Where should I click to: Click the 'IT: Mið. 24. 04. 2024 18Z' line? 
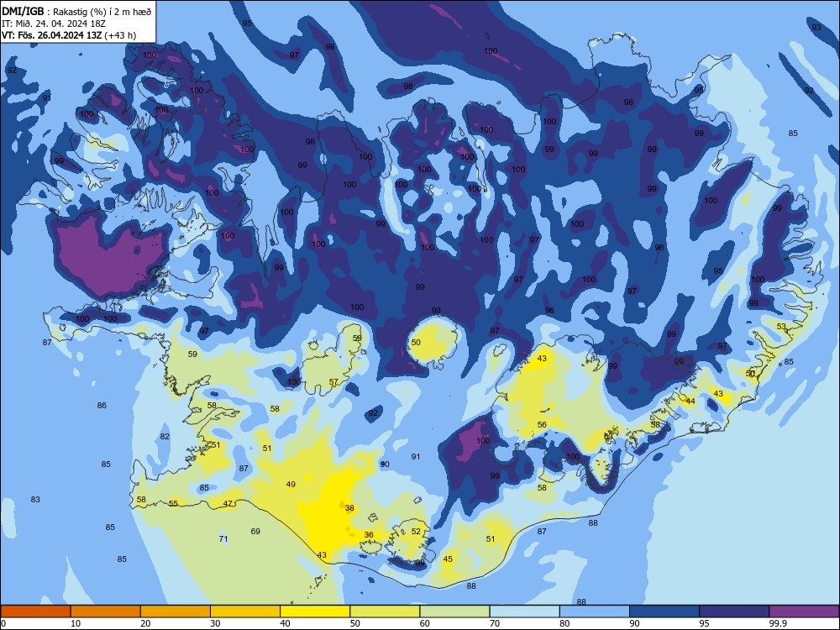[x=54, y=24]
